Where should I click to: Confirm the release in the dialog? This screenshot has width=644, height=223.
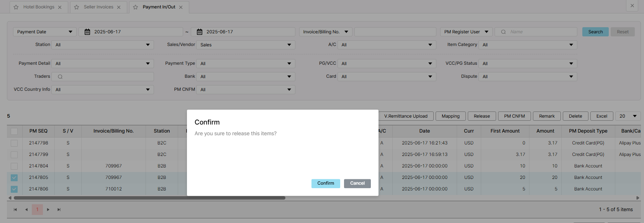click(x=326, y=184)
